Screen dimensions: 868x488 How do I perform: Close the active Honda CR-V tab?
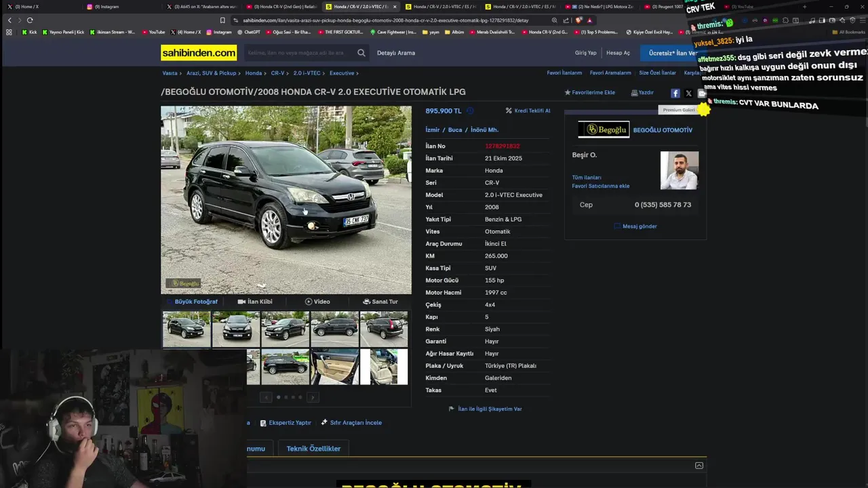(x=395, y=7)
